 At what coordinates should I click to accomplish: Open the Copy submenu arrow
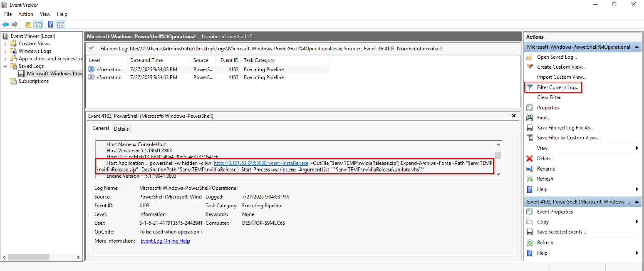(x=637, y=222)
